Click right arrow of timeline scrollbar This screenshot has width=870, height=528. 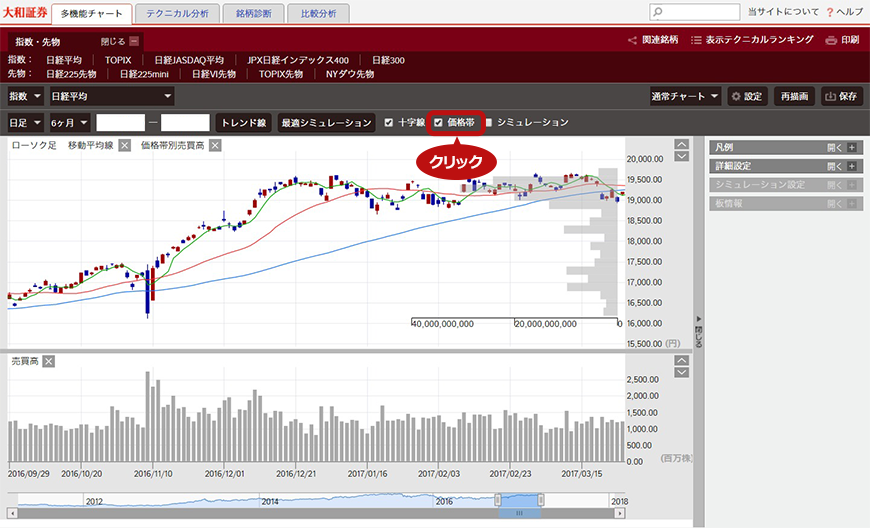(x=620, y=513)
